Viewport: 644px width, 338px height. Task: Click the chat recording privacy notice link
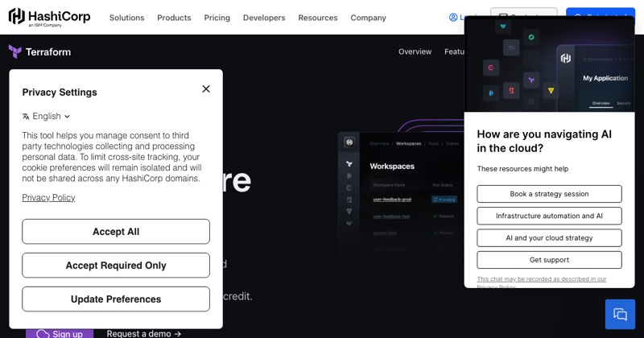(x=541, y=282)
